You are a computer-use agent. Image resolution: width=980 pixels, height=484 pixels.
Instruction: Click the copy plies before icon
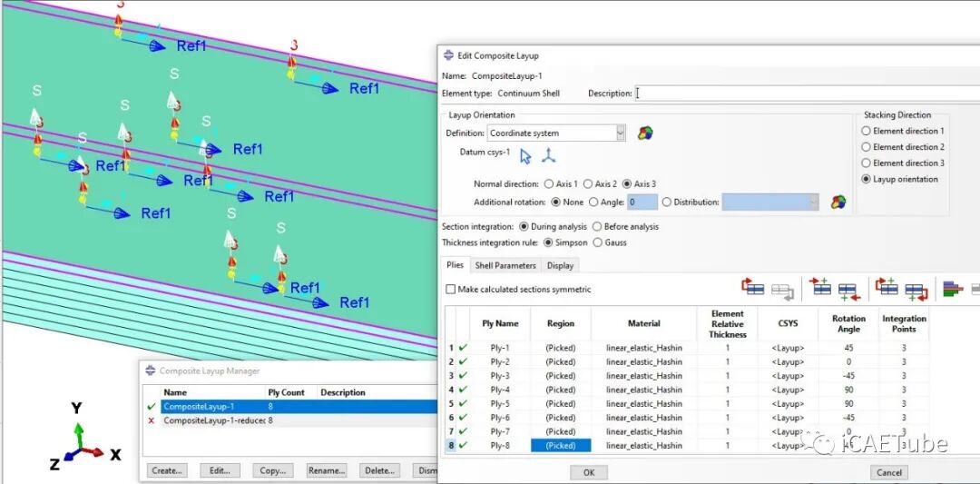point(887,288)
